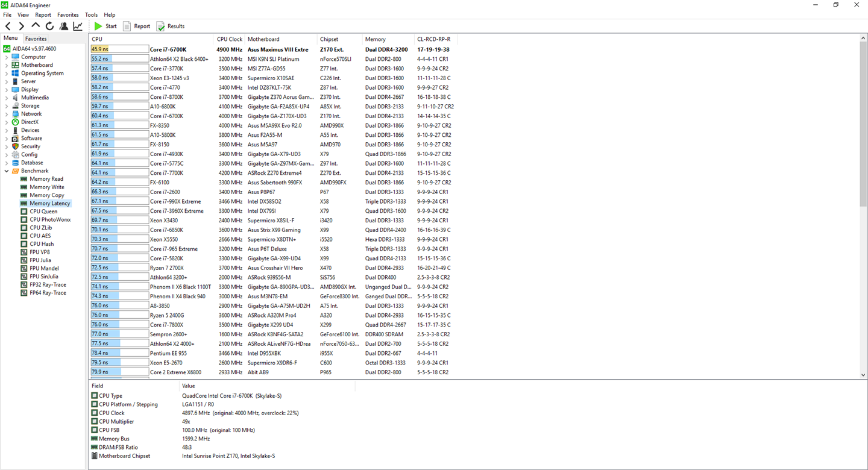Select the DirectX tree icon

[x=16, y=122]
